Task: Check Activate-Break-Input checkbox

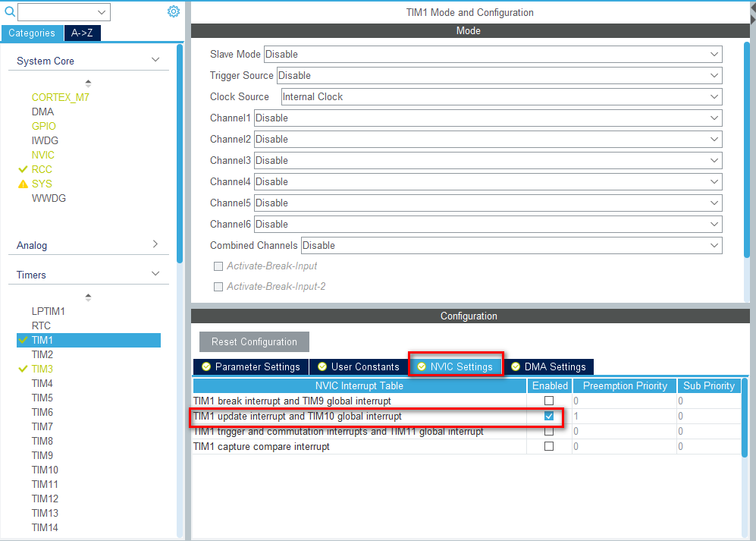Action: coord(218,266)
